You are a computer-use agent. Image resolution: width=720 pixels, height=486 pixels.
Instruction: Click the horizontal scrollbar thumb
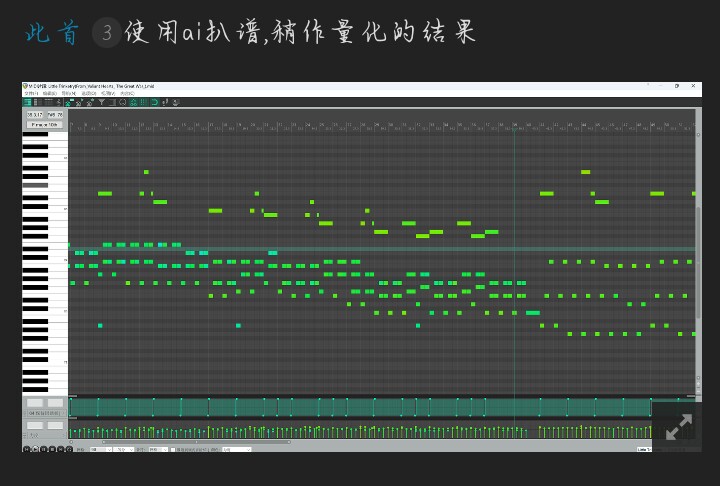197,442
